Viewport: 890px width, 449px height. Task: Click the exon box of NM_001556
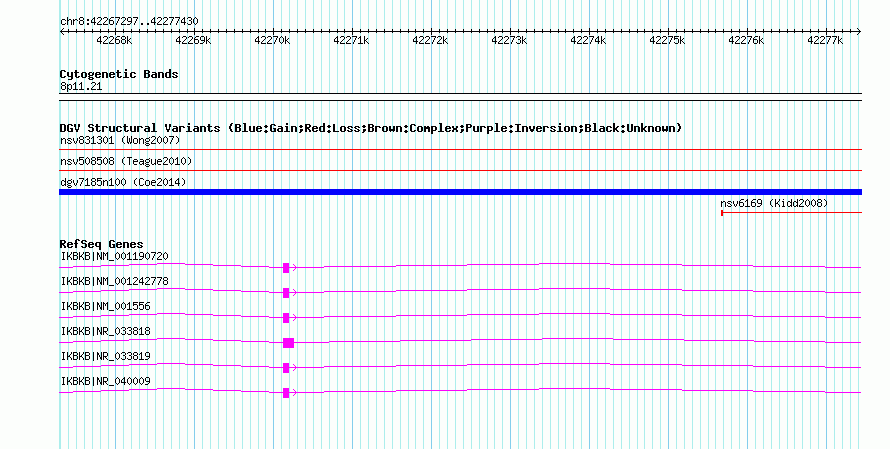tap(286, 318)
